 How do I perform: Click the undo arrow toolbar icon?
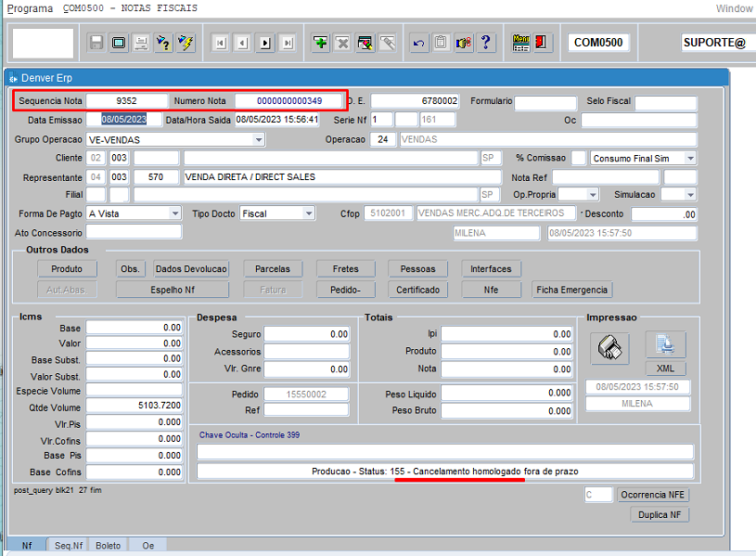(x=419, y=43)
